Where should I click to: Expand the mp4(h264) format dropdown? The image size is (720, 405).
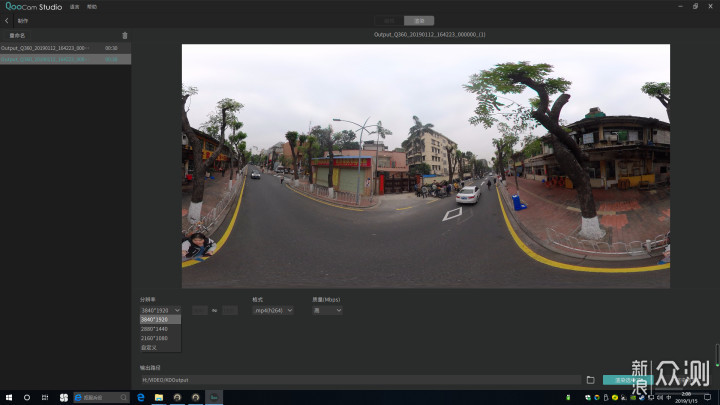coord(273,310)
